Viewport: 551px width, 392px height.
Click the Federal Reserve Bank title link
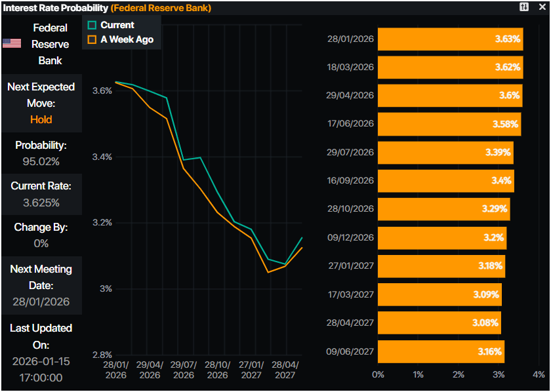[161, 8]
